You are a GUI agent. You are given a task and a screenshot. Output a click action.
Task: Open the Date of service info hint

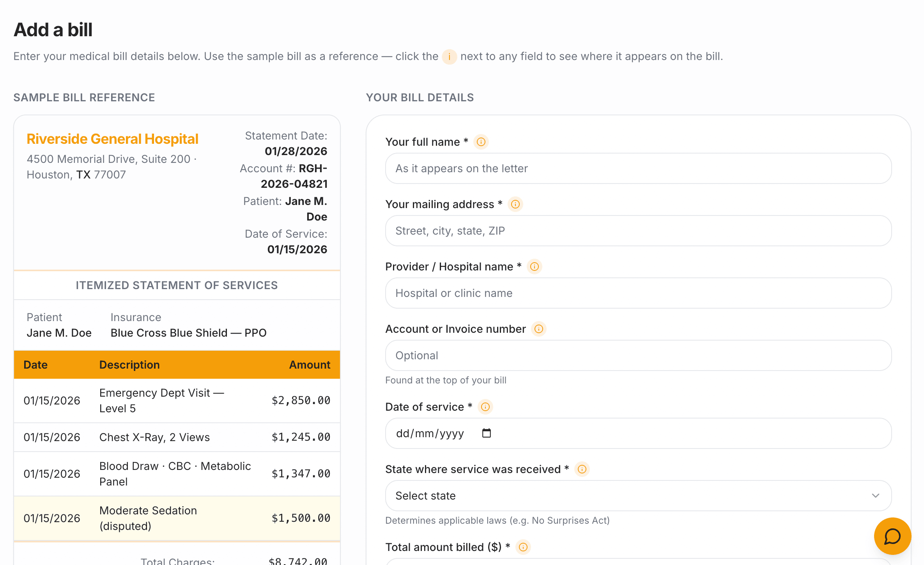pyautogui.click(x=485, y=407)
